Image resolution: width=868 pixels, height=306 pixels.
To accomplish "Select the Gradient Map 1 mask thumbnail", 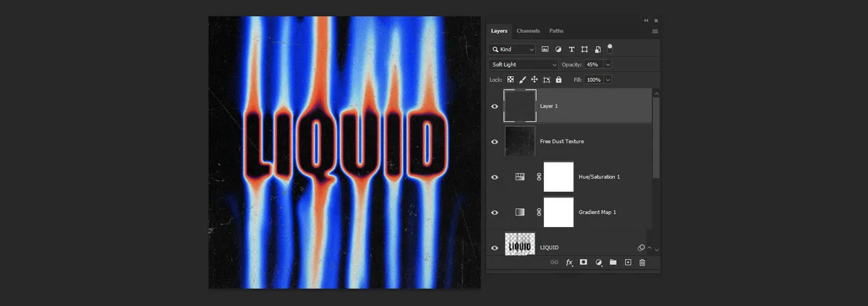I will tap(558, 212).
